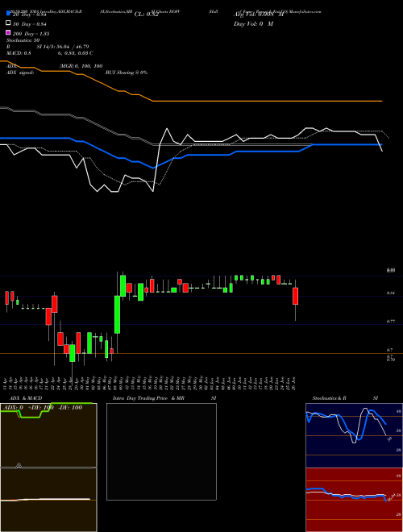Click 'Intra Day Trading Price & MR' title

tap(148, 398)
